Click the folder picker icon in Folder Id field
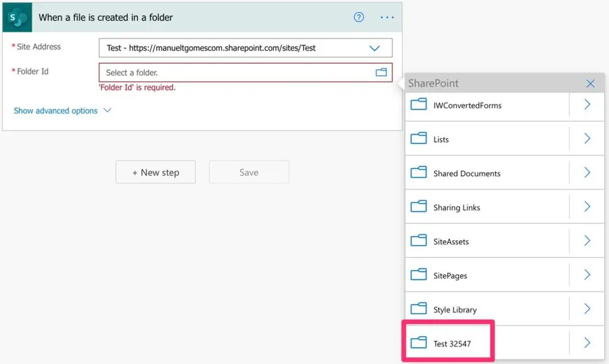 pyautogui.click(x=381, y=72)
